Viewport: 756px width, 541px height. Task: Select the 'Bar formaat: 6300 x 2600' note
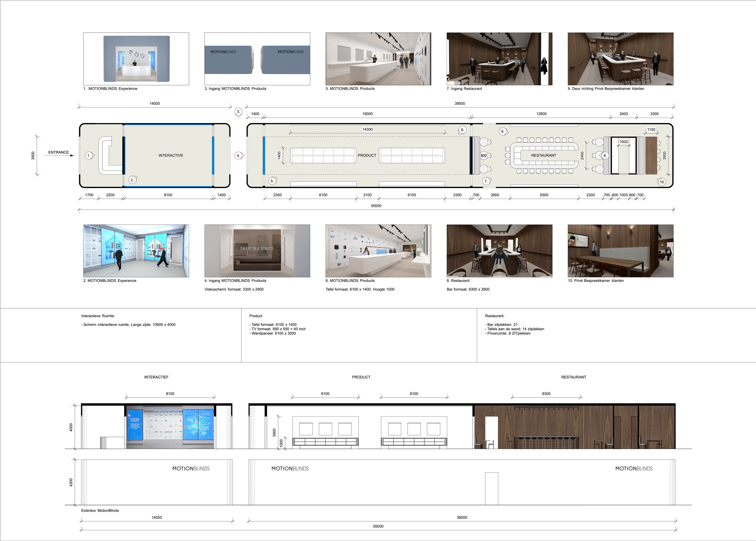pyautogui.click(x=468, y=289)
